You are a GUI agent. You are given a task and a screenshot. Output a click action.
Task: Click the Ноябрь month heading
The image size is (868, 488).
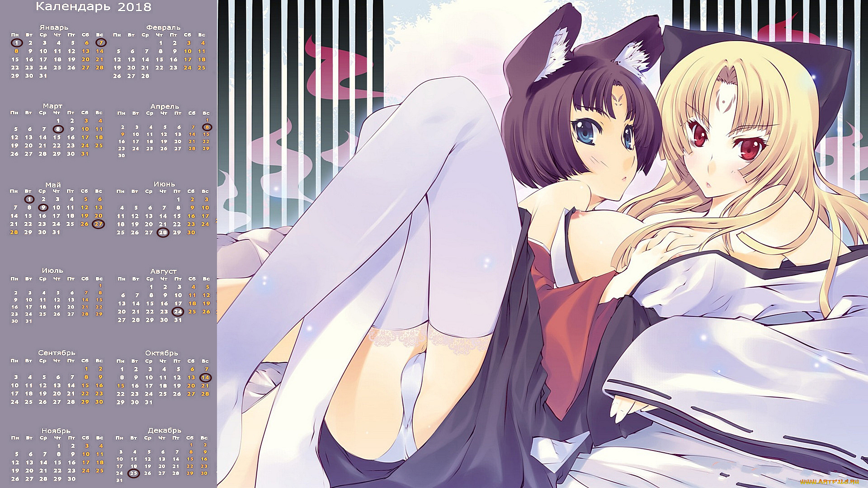[56, 431]
